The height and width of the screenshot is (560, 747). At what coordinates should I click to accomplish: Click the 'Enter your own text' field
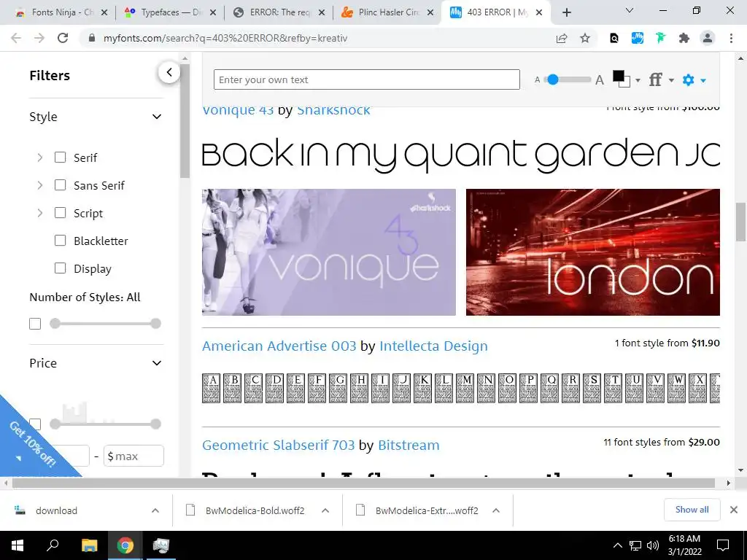[x=366, y=79]
